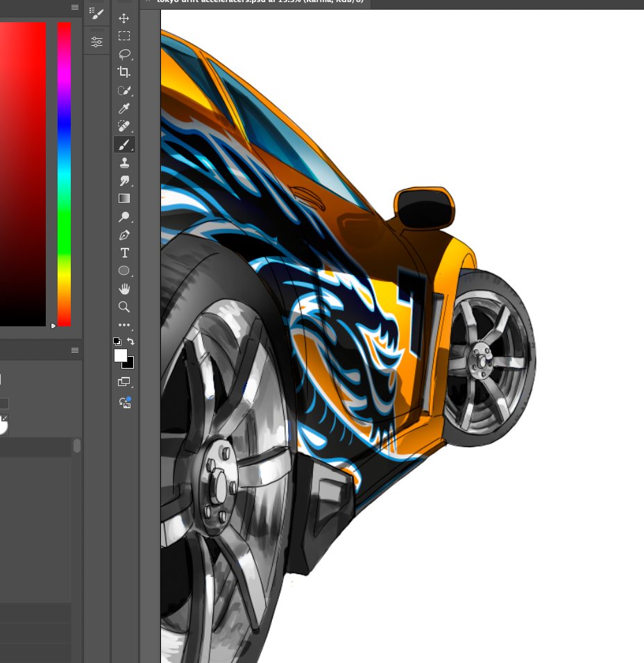Screen dimensions: 644x663
Task: Select the Zoom magnifier tool
Action: [124, 307]
